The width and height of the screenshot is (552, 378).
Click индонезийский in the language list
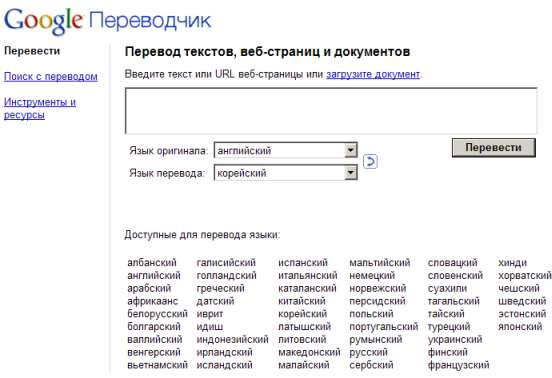tap(232, 339)
